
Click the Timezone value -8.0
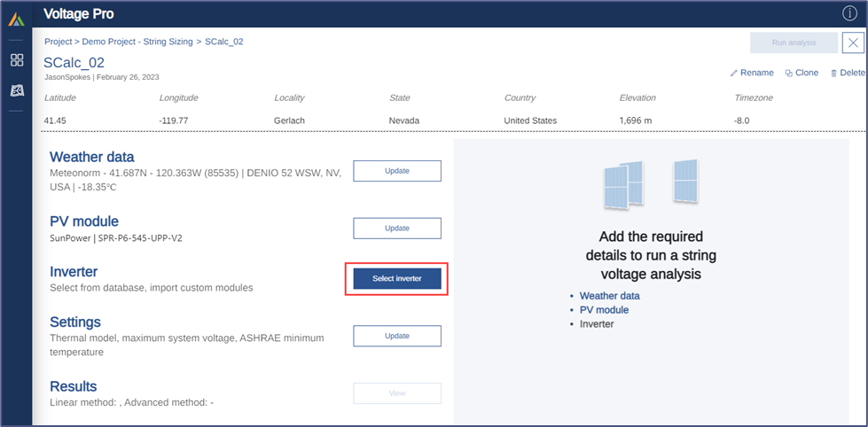(742, 120)
